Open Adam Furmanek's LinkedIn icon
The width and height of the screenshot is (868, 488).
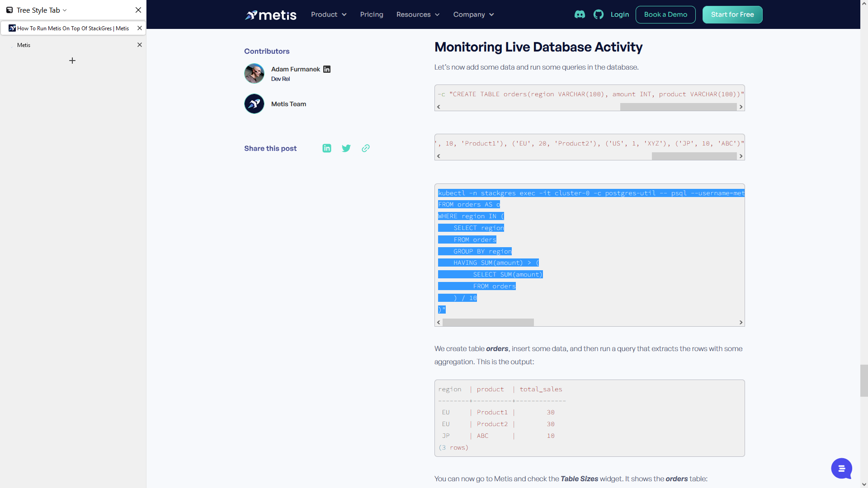click(327, 69)
